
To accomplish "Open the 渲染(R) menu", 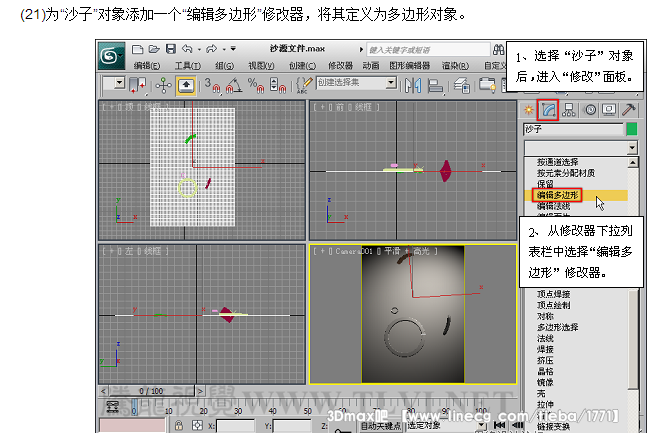I will [x=455, y=66].
